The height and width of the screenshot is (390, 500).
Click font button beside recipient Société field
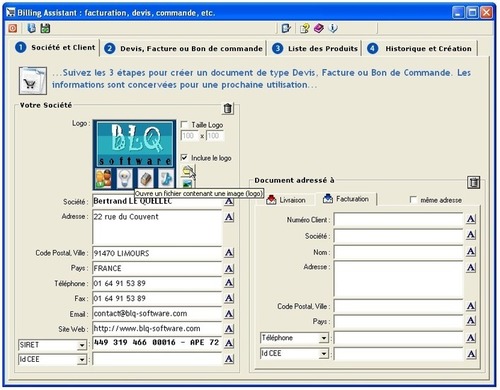click(471, 235)
